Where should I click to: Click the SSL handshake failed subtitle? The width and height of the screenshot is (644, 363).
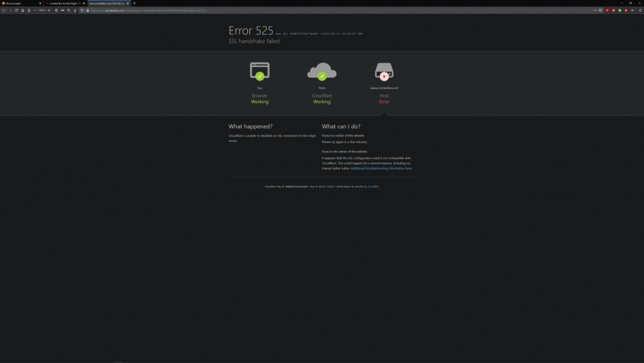[254, 41]
